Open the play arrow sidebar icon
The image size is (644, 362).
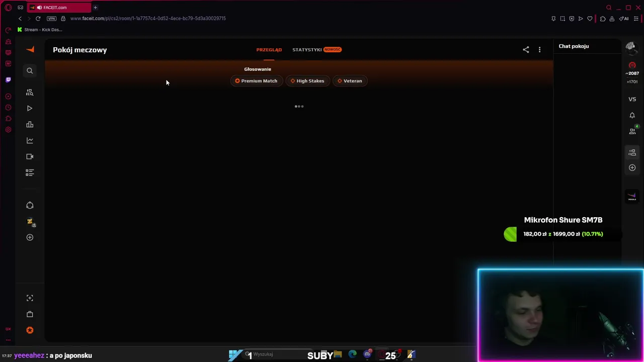tap(30, 108)
